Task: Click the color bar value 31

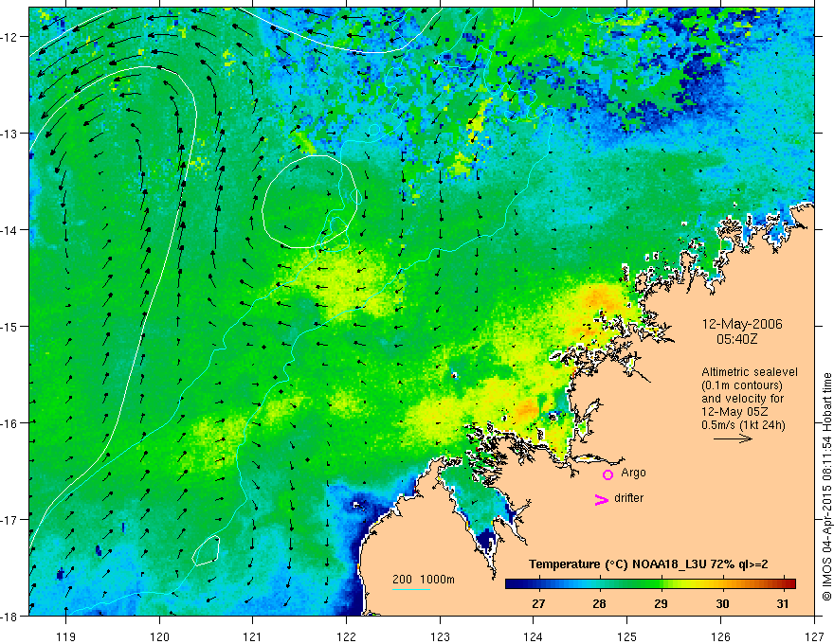Action: [782, 604]
